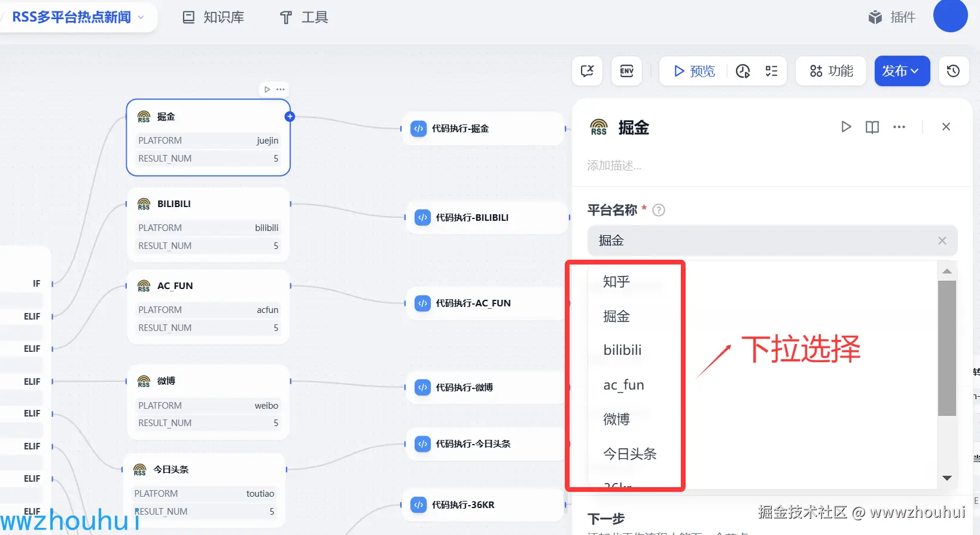980x535 pixels.
Task: Click the RSS icon on AC_FUN node
Action: point(144,286)
